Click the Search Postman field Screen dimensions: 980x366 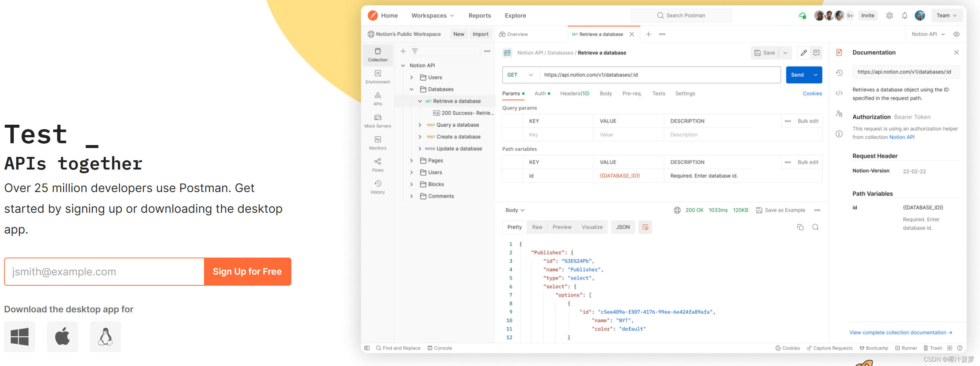pos(680,16)
